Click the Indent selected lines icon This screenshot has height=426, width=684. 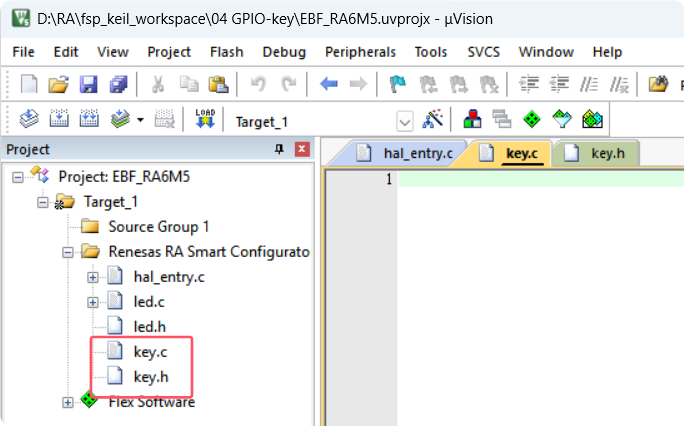529,84
